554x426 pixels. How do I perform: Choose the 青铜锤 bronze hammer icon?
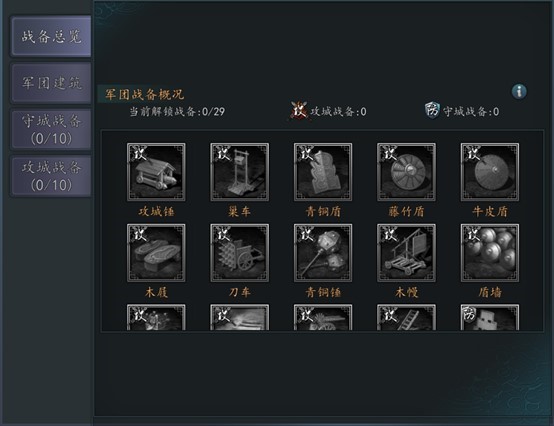click(323, 253)
